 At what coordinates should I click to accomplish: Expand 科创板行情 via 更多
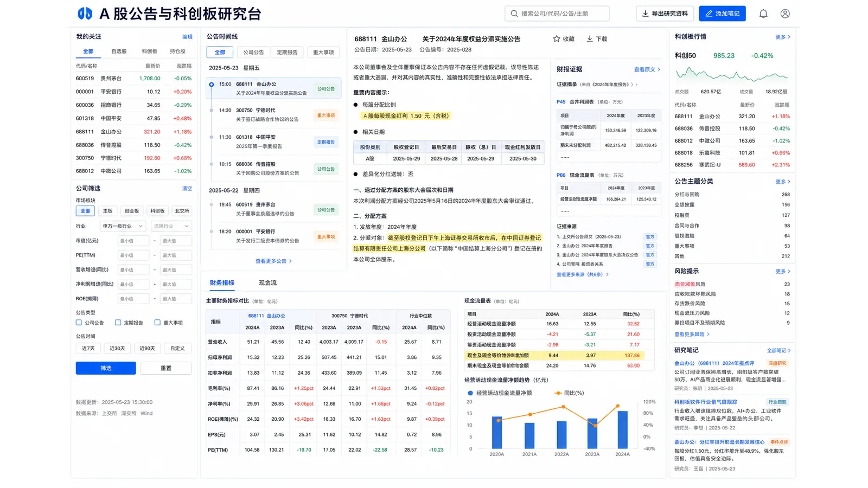tap(783, 37)
